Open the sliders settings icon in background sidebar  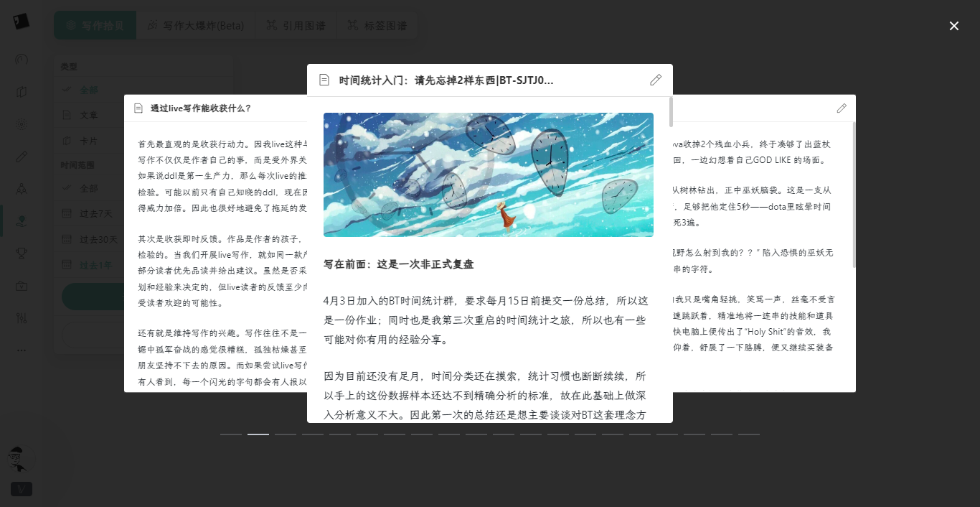click(22, 317)
